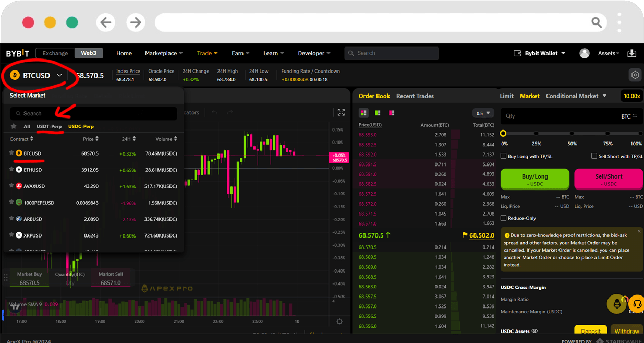Switch to the Recent Trades tab
This screenshot has width=644, height=343.
pos(415,96)
